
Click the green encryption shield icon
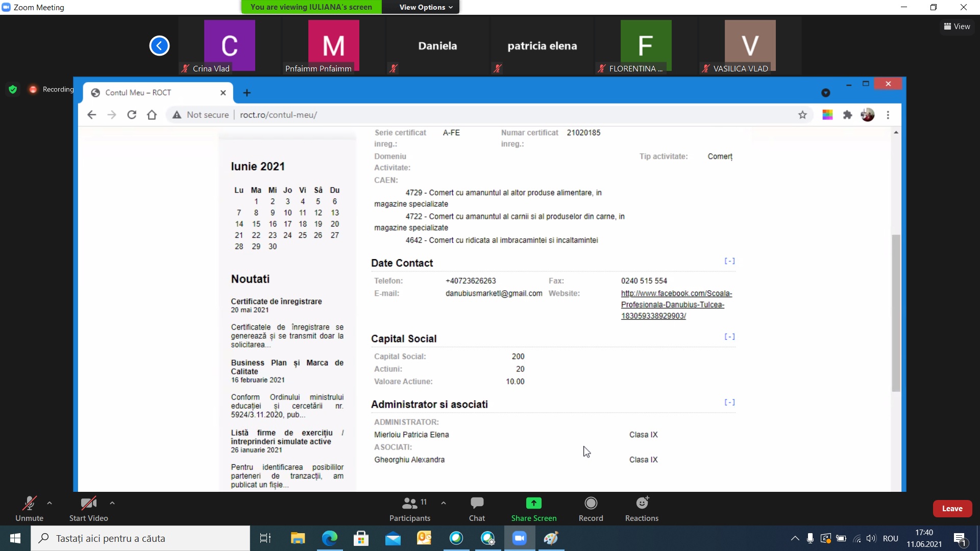coord(13,89)
